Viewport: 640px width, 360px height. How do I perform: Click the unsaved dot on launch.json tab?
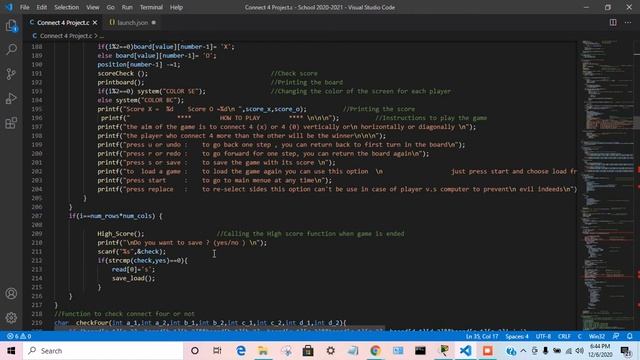[x=153, y=23]
